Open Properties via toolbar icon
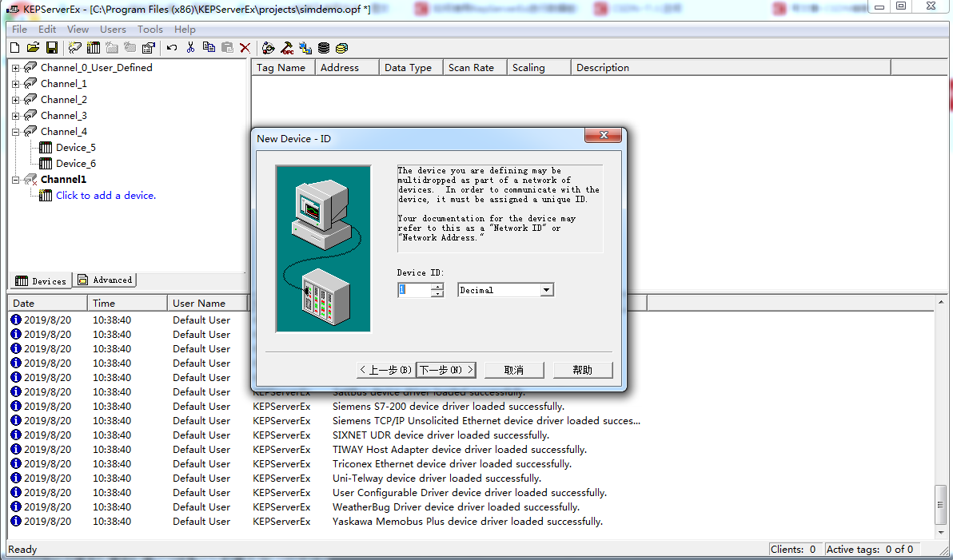The height and width of the screenshot is (560, 953). pos(148,47)
